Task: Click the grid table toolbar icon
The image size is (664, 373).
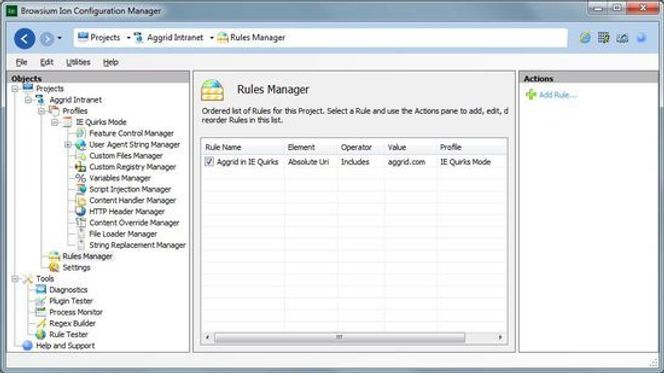Action: click(x=603, y=38)
